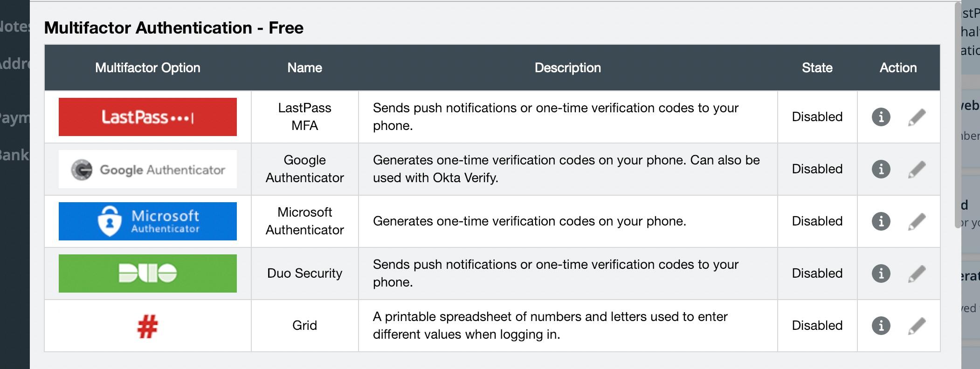980x369 pixels.
Task: Click the green Duo logo
Action: [147, 273]
